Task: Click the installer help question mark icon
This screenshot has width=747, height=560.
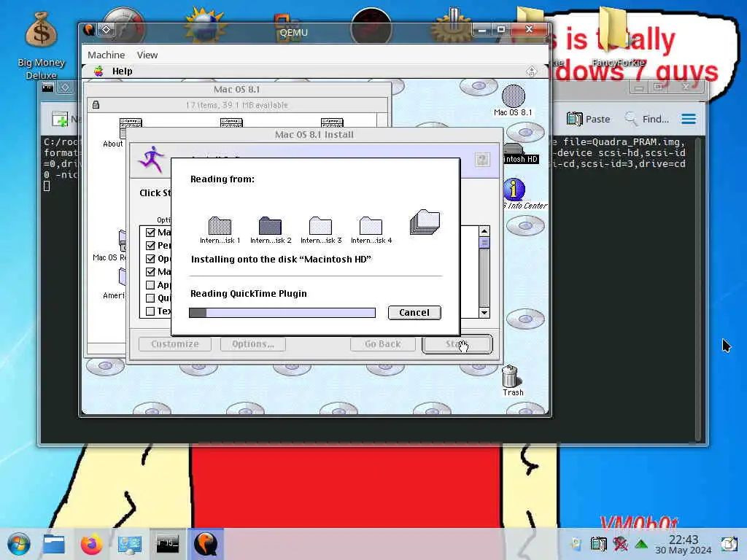Action: click(x=482, y=160)
